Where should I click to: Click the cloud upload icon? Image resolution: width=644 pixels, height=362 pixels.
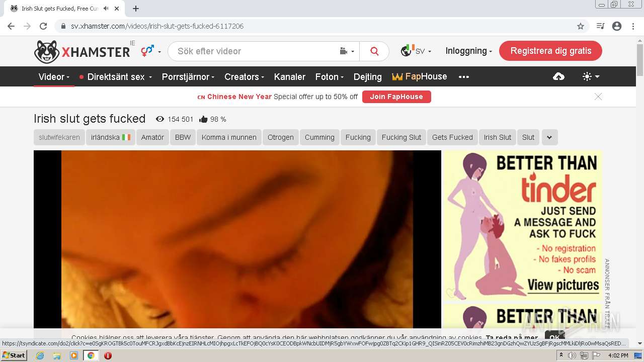tap(558, 76)
